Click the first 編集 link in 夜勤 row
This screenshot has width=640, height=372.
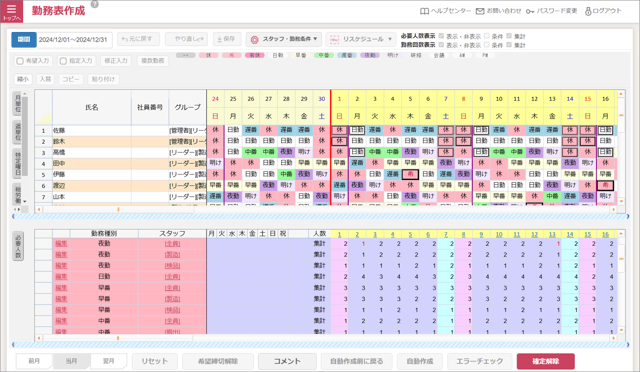(61, 244)
